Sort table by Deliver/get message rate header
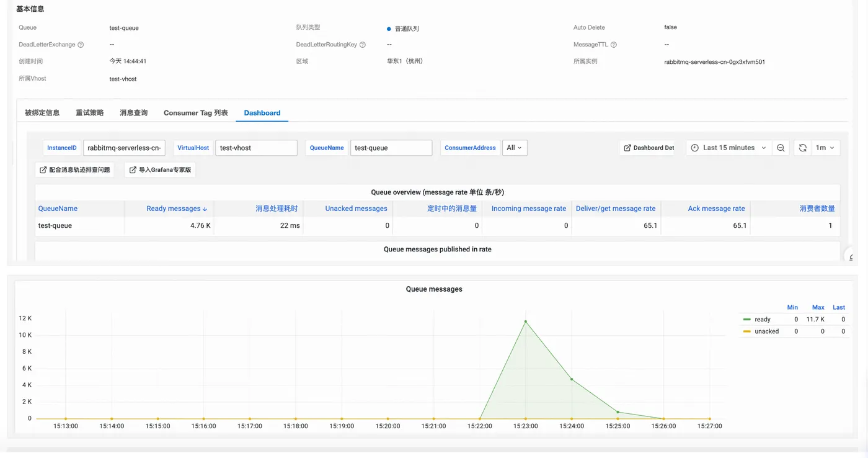The image size is (868, 458). coord(616,209)
